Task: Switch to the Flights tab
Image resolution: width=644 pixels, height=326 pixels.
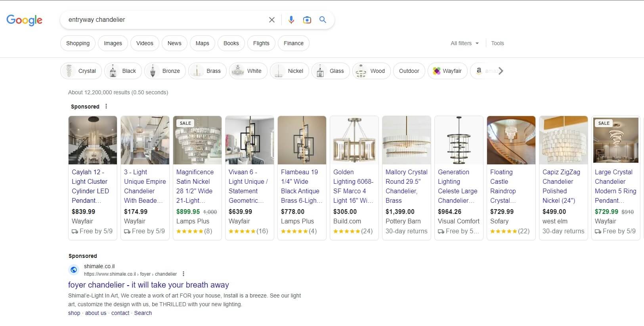Action: (261, 43)
